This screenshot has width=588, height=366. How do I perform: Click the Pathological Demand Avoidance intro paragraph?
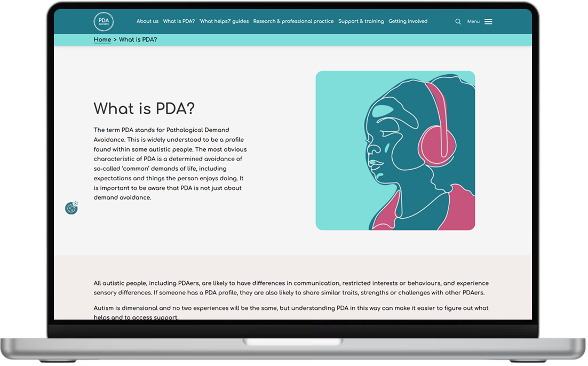(x=170, y=163)
